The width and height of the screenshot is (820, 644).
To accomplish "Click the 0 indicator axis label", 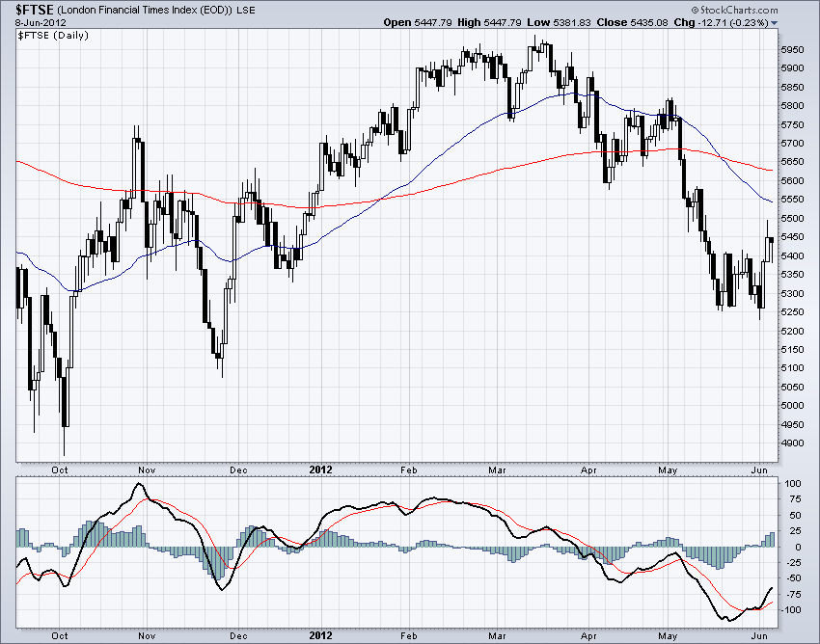I will (x=798, y=548).
